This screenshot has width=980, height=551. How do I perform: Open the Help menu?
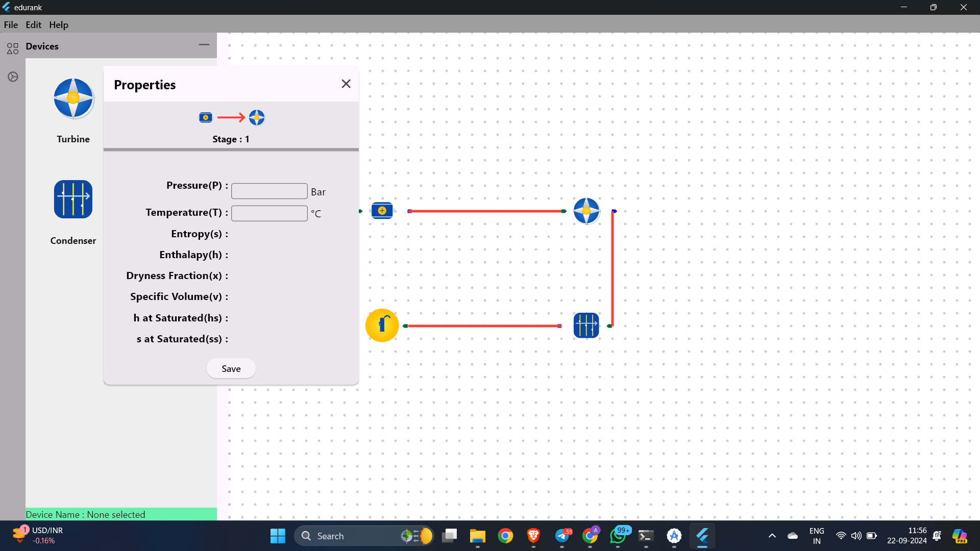coord(59,24)
